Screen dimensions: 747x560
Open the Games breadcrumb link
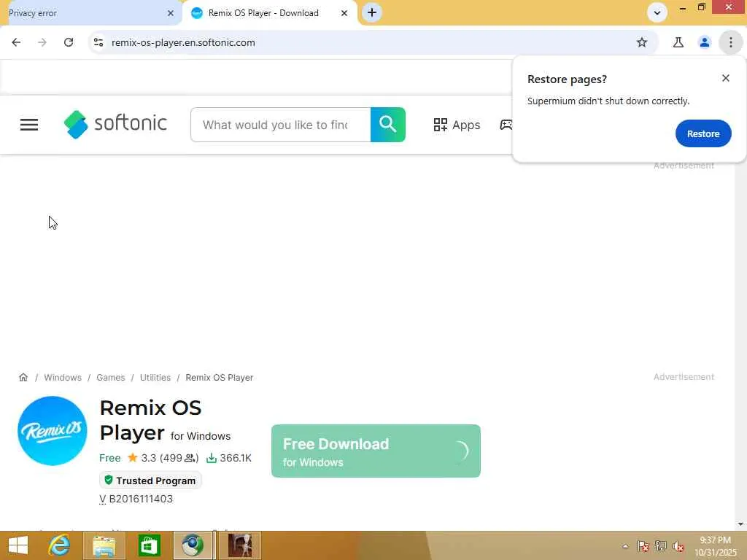pyautogui.click(x=111, y=377)
